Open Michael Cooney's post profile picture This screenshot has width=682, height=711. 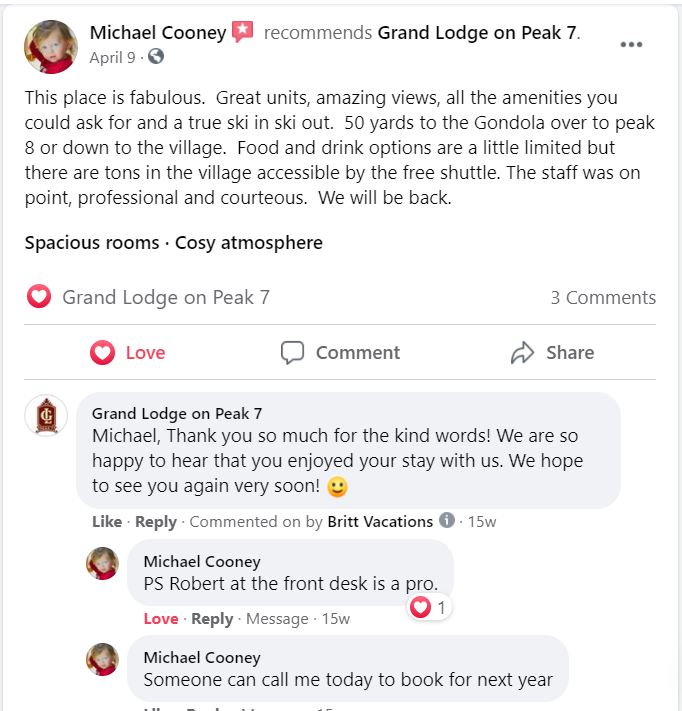click(x=51, y=47)
